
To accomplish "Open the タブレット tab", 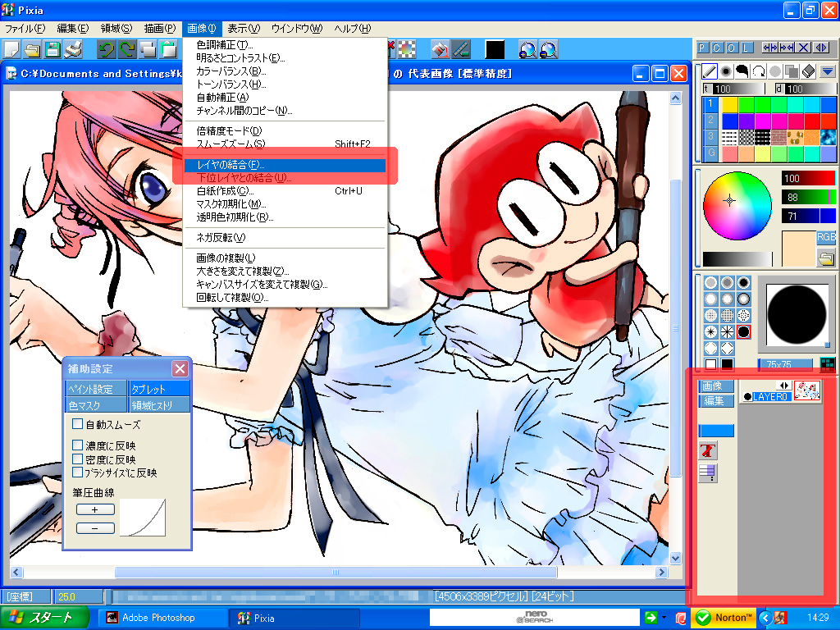I will 160,389.
